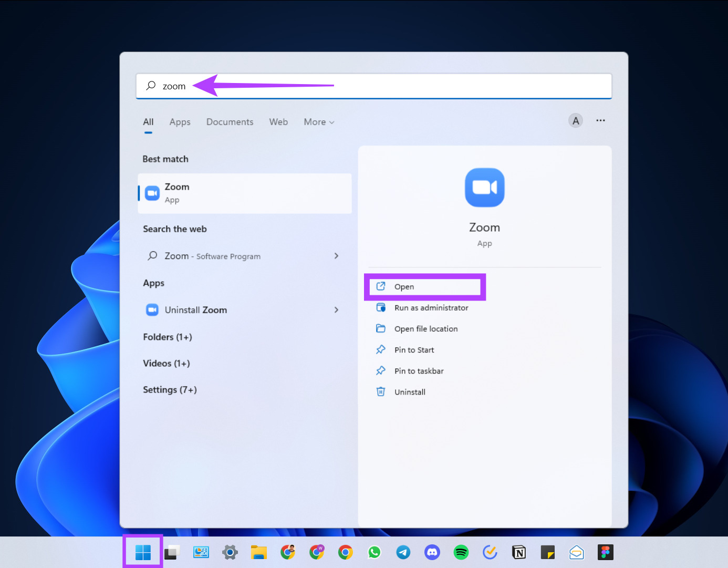The width and height of the screenshot is (728, 568).
Task: Expand the Settings (7+) group
Action: (170, 389)
